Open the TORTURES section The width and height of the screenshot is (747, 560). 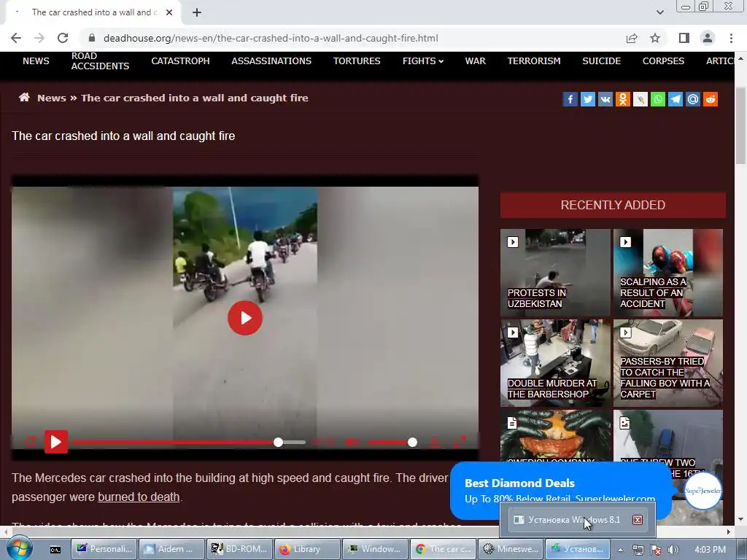click(356, 61)
